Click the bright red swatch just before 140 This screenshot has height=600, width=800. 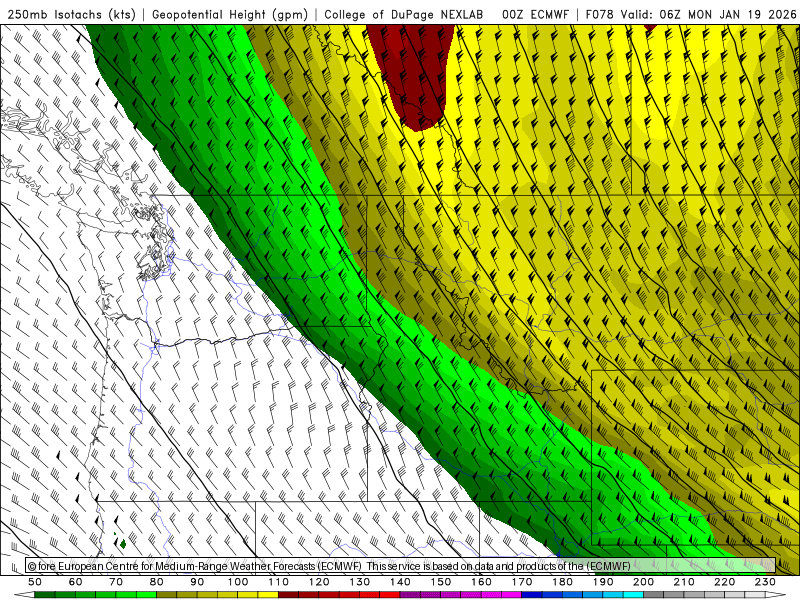pyautogui.click(x=390, y=595)
